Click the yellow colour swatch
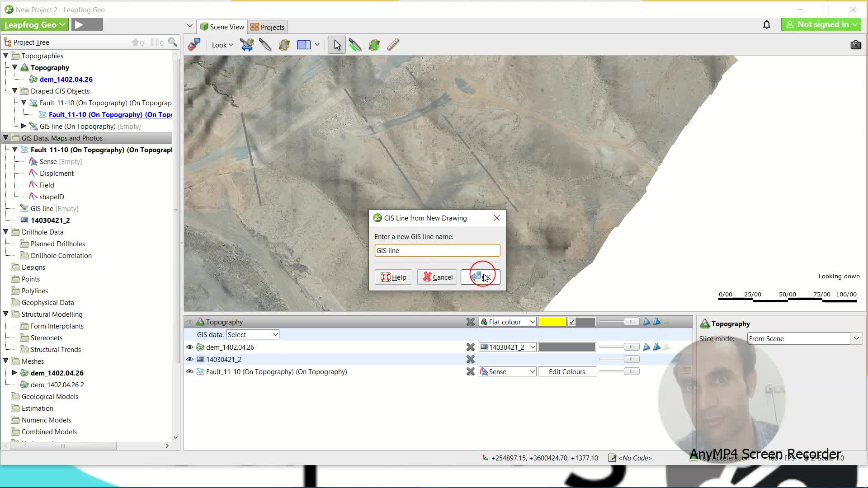Viewport: 868px width, 488px height. tap(552, 322)
